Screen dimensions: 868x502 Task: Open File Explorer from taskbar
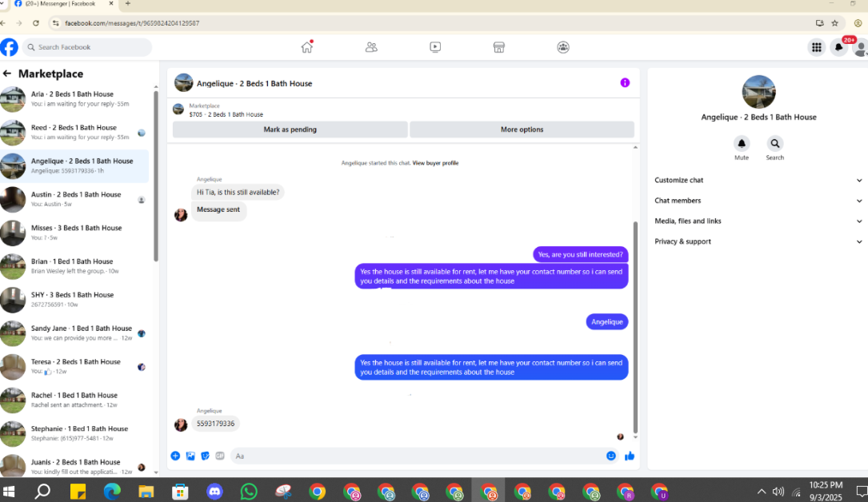[x=146, y=492]
